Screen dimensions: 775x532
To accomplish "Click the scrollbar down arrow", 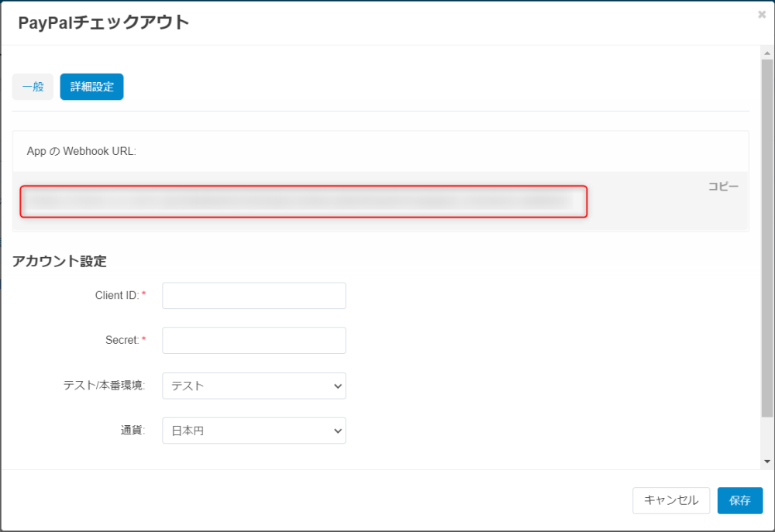I will tap(767, 461).
